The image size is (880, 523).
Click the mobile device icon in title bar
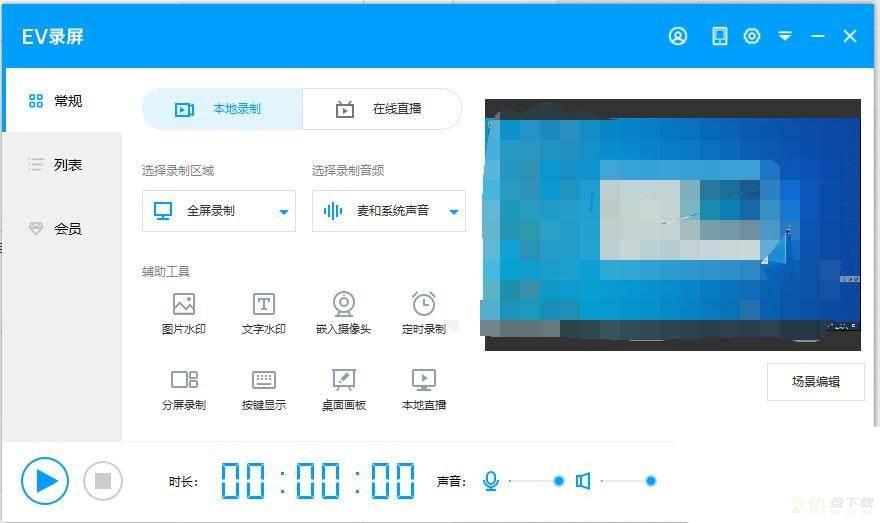(719, 36)
